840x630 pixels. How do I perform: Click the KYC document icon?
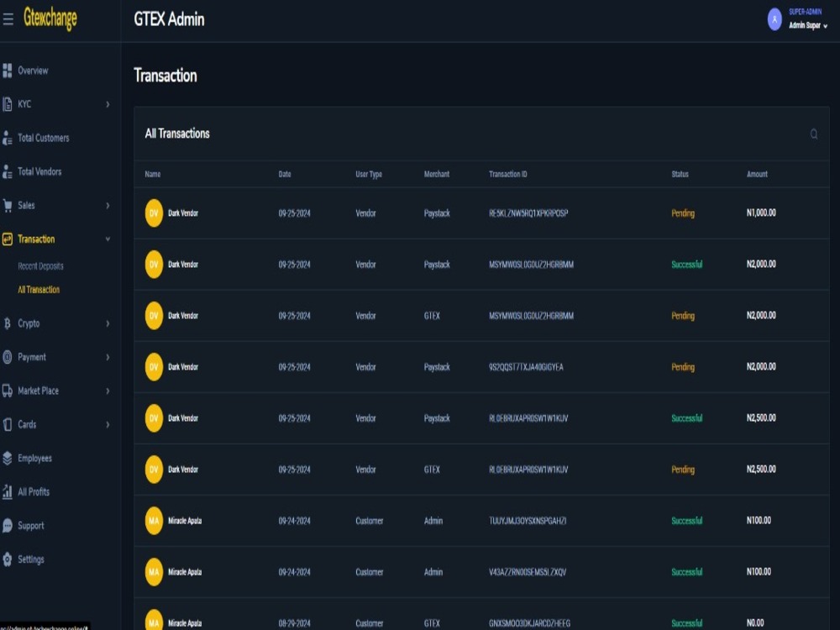pos(7,104)
